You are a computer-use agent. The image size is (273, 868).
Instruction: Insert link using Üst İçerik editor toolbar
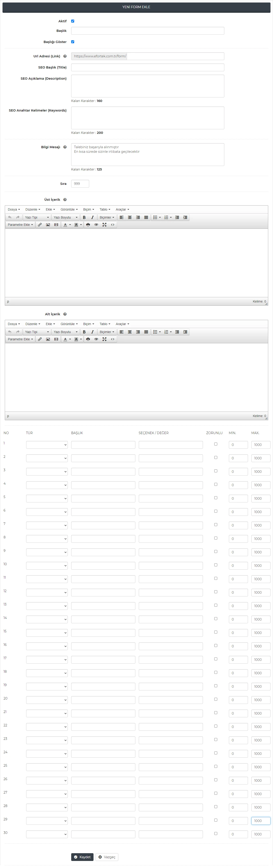[40, 225]
